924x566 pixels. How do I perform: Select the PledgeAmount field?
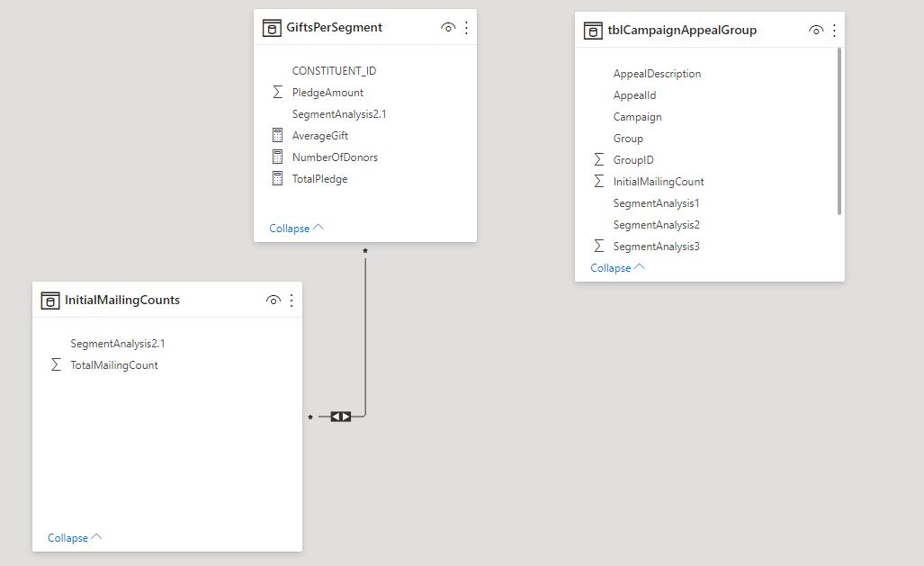327,93
